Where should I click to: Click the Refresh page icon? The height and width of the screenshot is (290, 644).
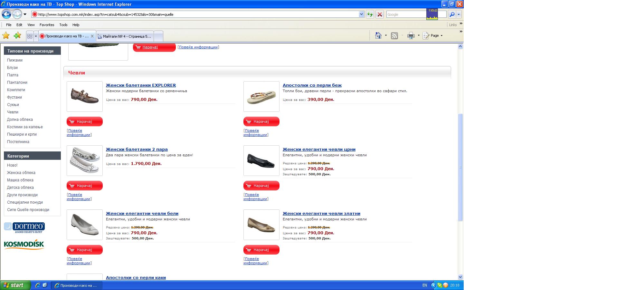coord(370,14)
